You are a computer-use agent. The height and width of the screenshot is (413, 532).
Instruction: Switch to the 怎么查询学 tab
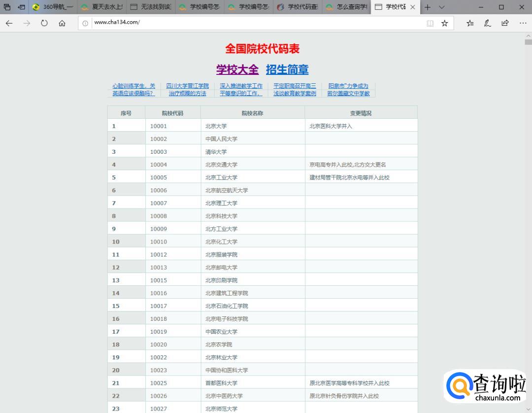coord(346,7)
